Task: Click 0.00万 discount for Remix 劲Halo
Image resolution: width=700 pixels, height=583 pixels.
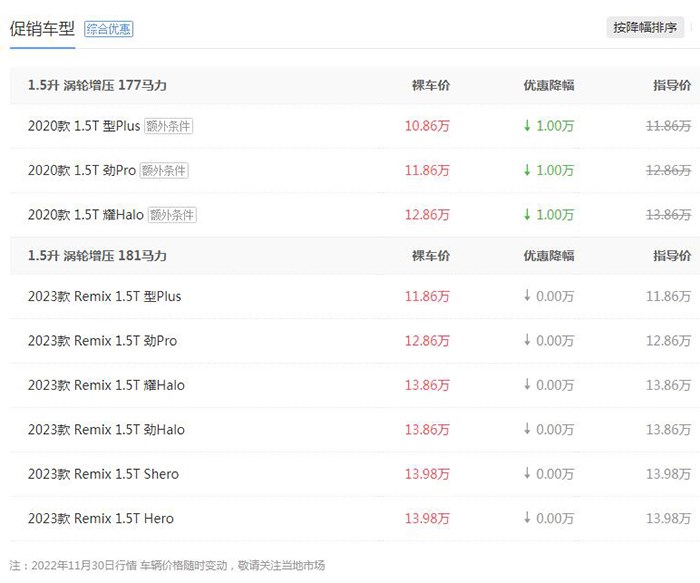Action: pos(549,430)
